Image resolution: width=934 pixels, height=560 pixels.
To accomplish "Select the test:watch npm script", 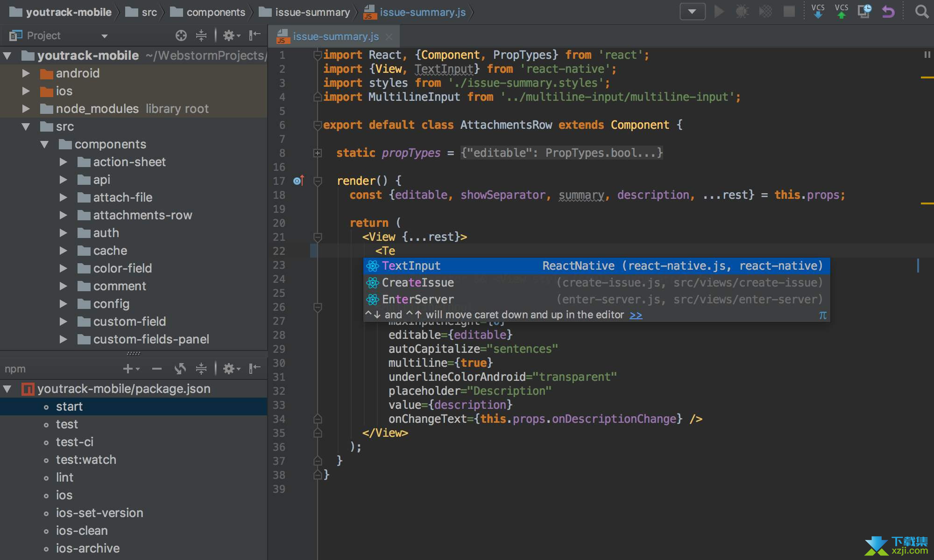I will pos(134,460).
